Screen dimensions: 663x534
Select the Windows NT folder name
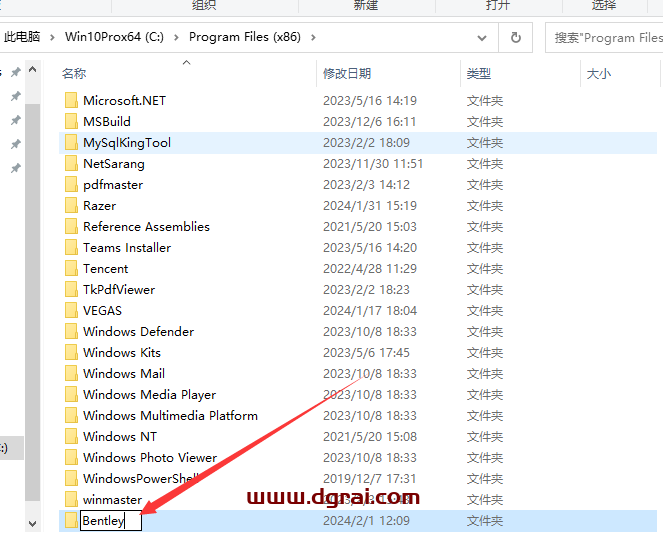point(120,436)
